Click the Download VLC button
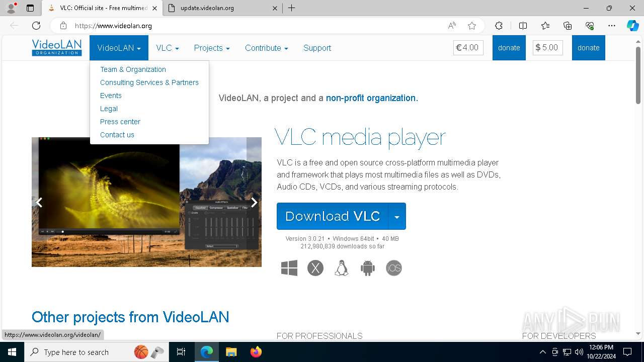Viewport: 644px width, 362px height. (333, 216)
